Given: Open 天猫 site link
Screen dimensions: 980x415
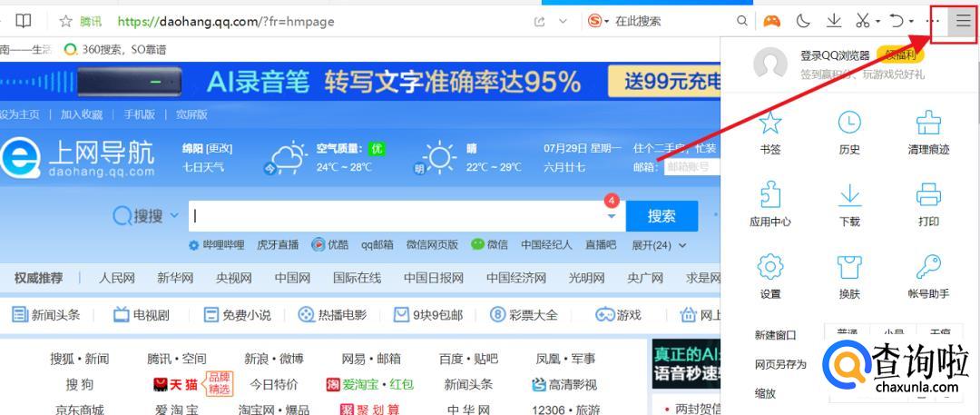Looking at the screenshot, I should pyautogui.click(x=176, y=384).
